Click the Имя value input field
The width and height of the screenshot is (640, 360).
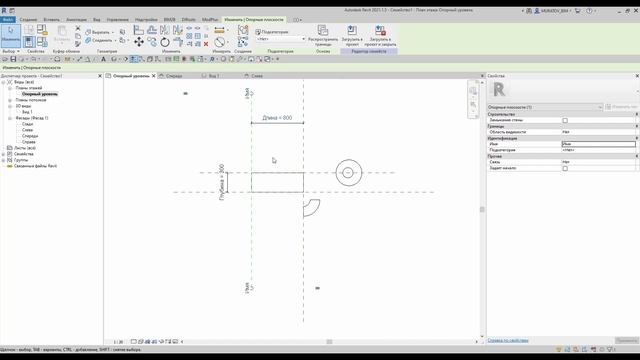pos(598,144)
